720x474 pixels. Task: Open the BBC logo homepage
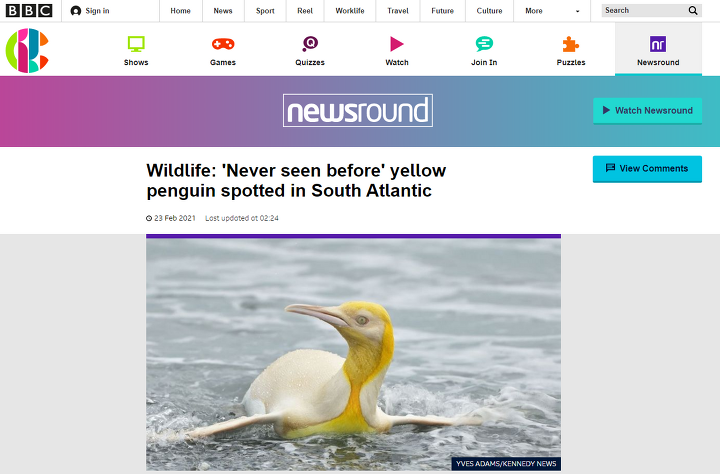28,11
